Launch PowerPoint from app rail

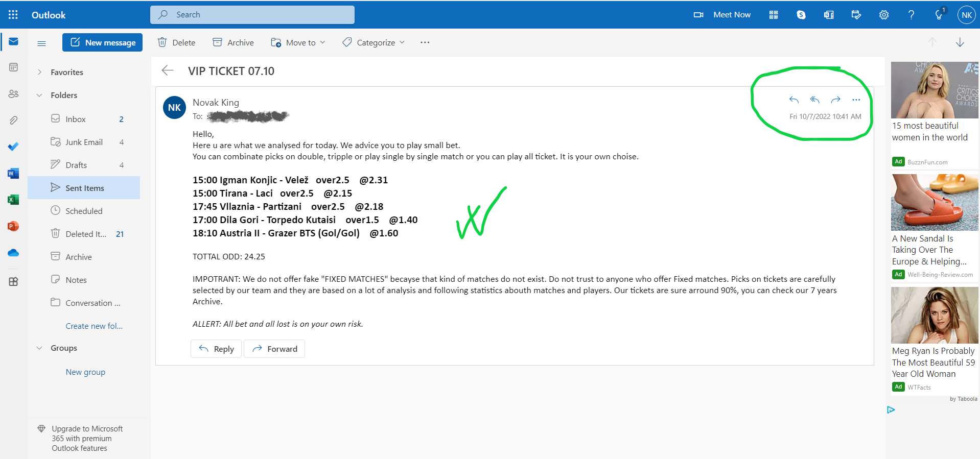(14, 226)
